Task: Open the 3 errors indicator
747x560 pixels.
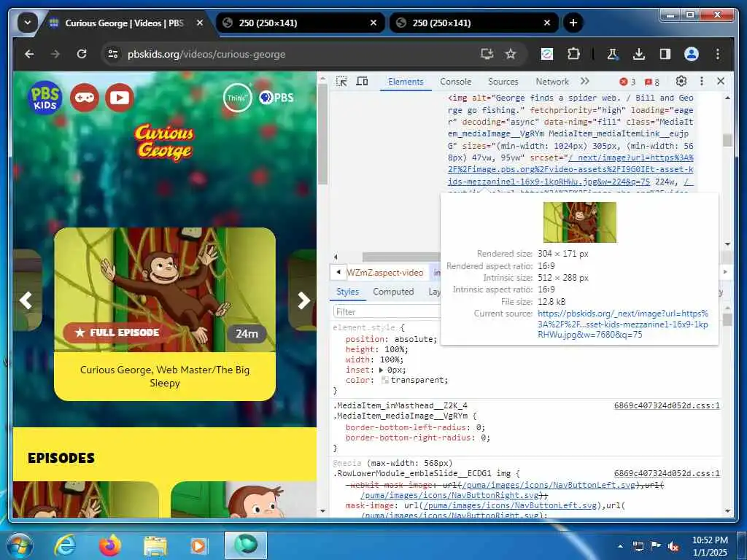Action: click(627, 82)
